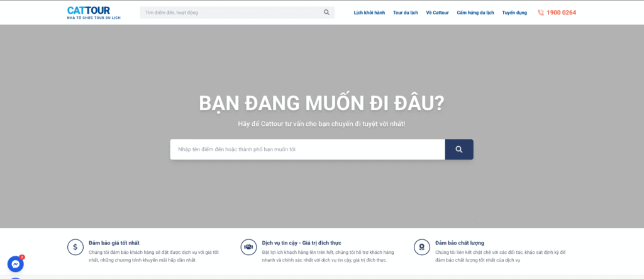Click the 'Đảm bảo giá tốt nhất' heading
Screen dimensions: 644x279
[x=114, y=242]
